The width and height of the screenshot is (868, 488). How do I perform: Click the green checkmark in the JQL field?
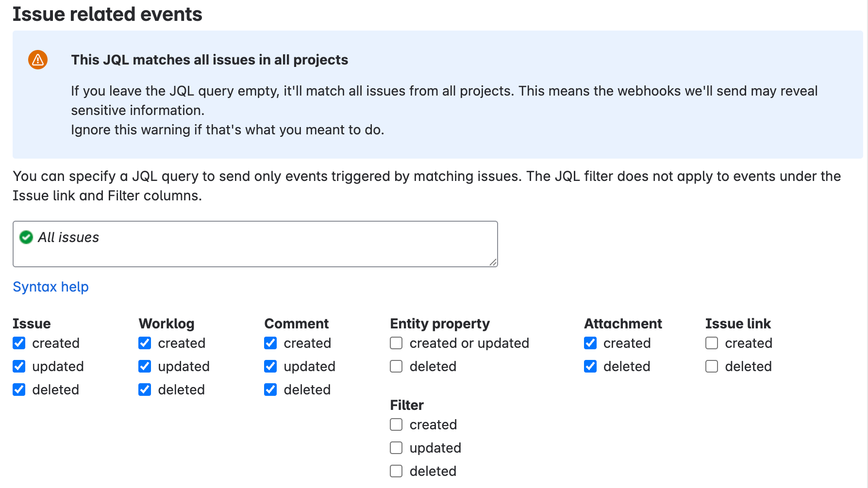pyautogui.click(x=26, y=237)
